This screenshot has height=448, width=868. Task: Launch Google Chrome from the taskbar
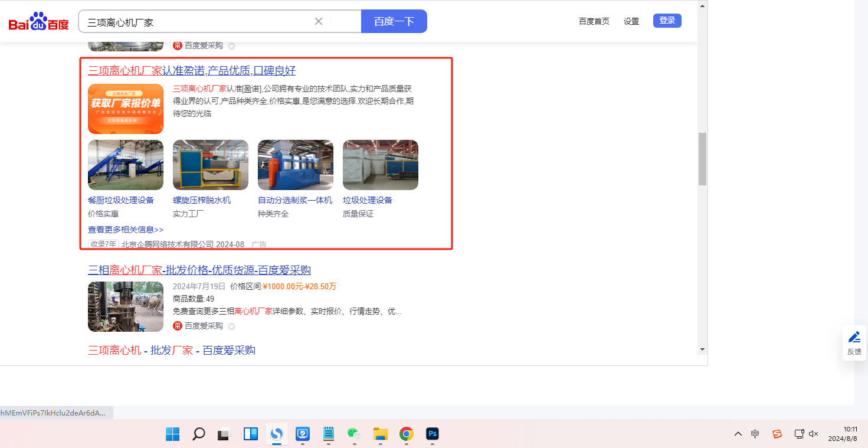click(x=406, y=434)
